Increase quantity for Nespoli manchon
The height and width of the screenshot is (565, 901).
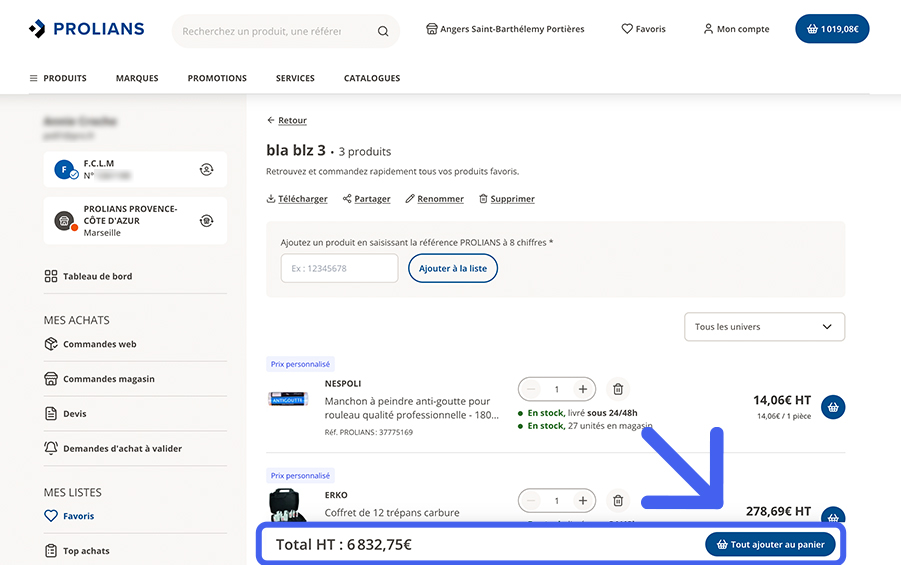(x=583, y=389)
